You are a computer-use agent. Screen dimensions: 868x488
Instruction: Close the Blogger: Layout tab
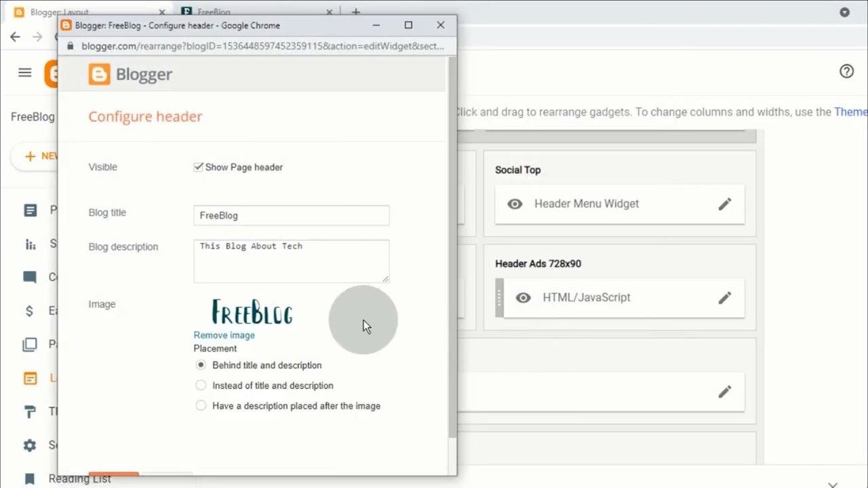(162, 12)
